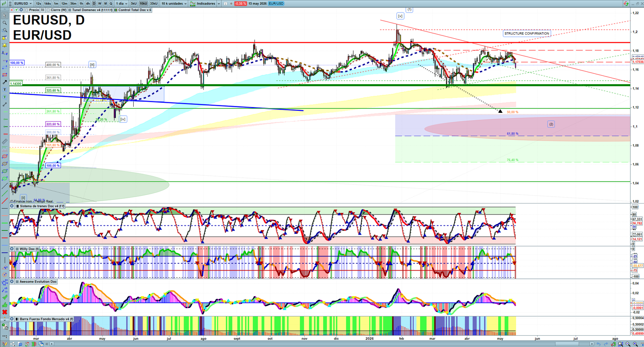644x347 pixels.
Task: Open the 10 k unidades dropdown
Action: point(173,3)
